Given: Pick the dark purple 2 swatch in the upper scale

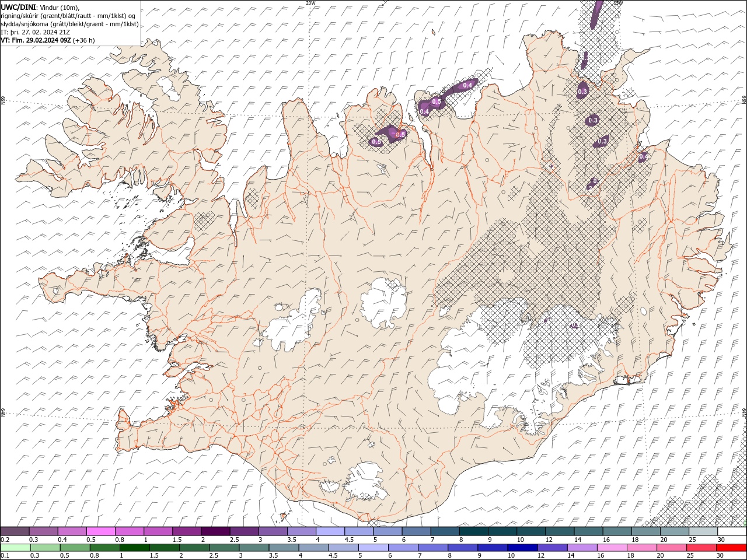Looking at the screenshot, I should 215,531.
